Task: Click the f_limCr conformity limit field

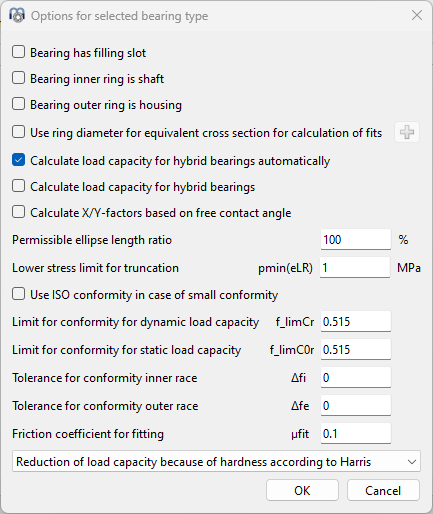Action: click(356, 321)
